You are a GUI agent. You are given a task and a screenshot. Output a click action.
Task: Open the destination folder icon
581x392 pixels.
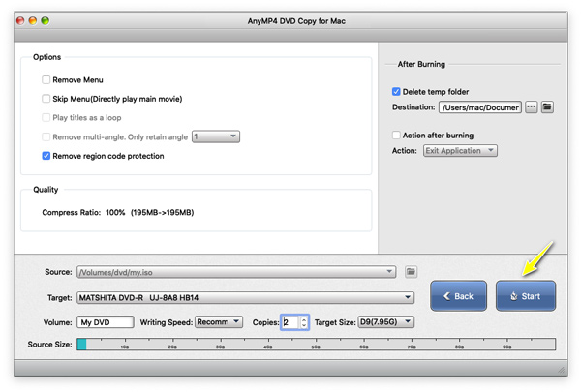[547, 106]
